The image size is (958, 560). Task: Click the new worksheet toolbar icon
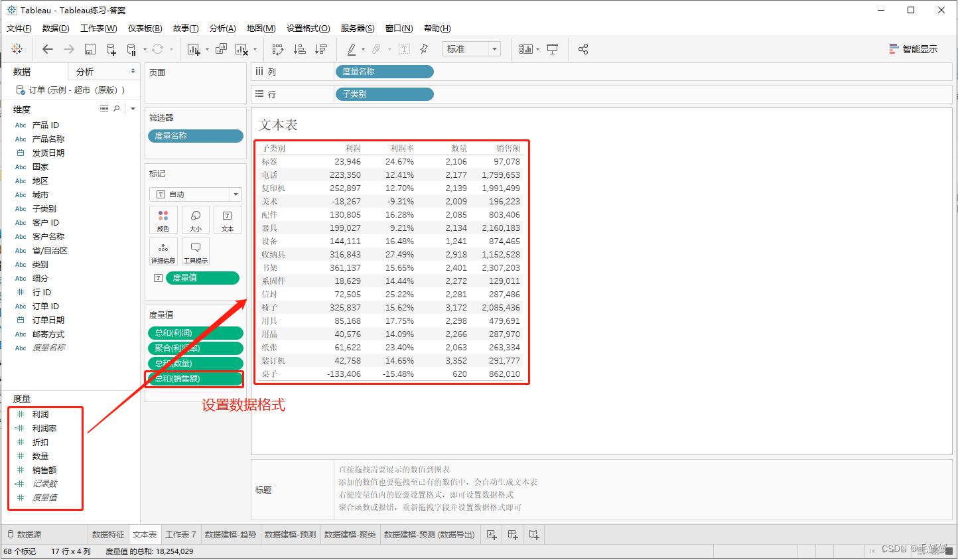coord(194,49)
